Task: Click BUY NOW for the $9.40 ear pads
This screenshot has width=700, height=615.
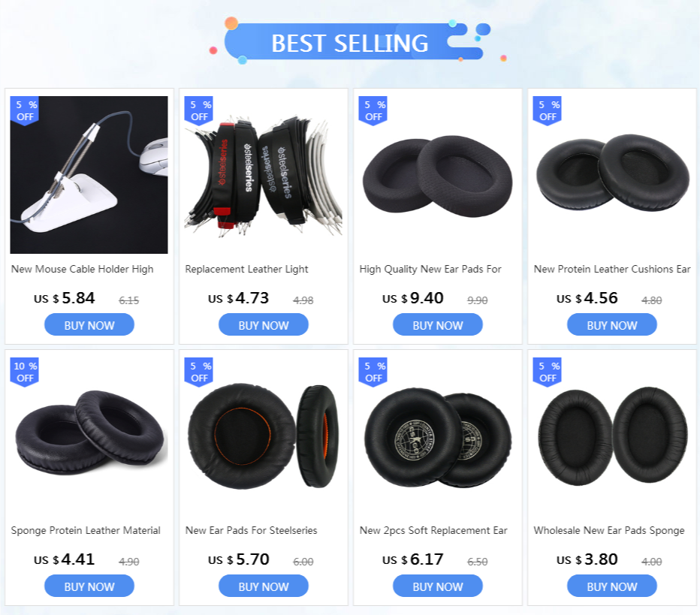Action: coord(437,325)
